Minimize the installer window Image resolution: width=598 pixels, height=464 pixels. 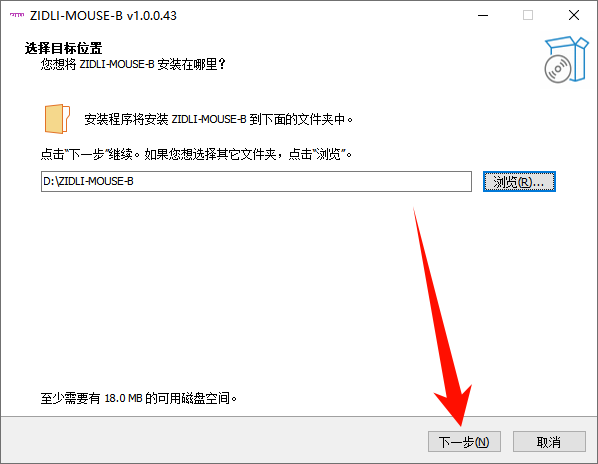coord(483,15)
